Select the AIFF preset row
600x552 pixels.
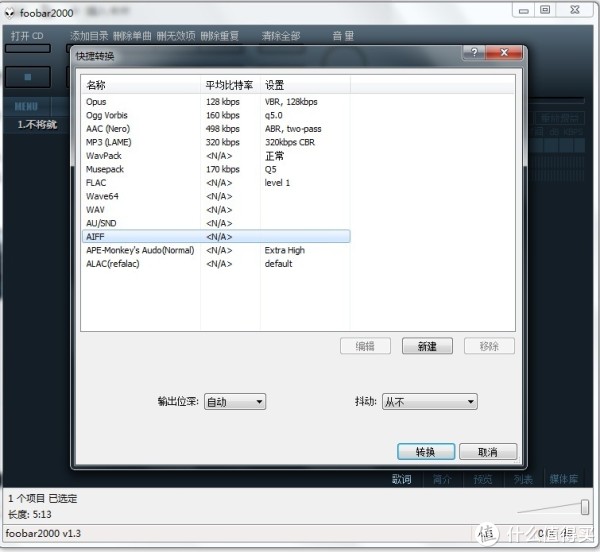pyautogui.click(x=216, y=236)
